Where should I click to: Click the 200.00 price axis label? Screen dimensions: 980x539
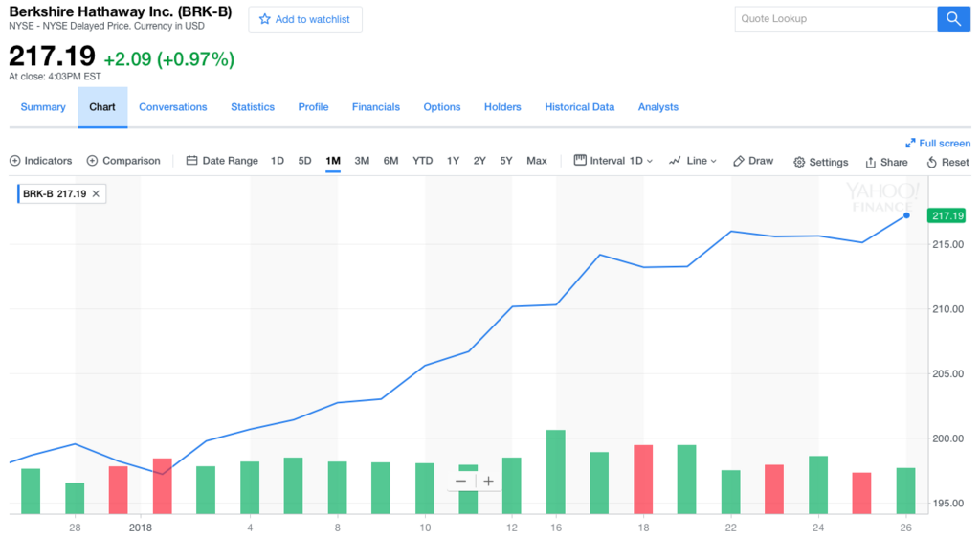coord(947,438)
